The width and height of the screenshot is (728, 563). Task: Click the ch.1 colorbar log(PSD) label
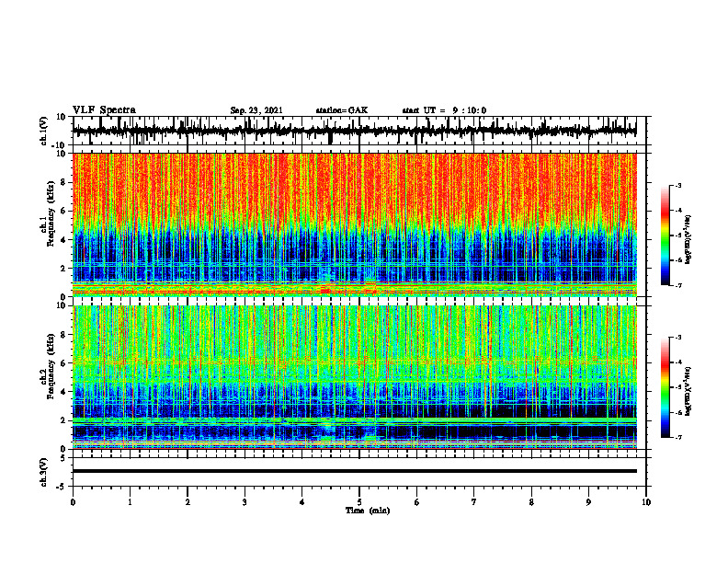688,240
